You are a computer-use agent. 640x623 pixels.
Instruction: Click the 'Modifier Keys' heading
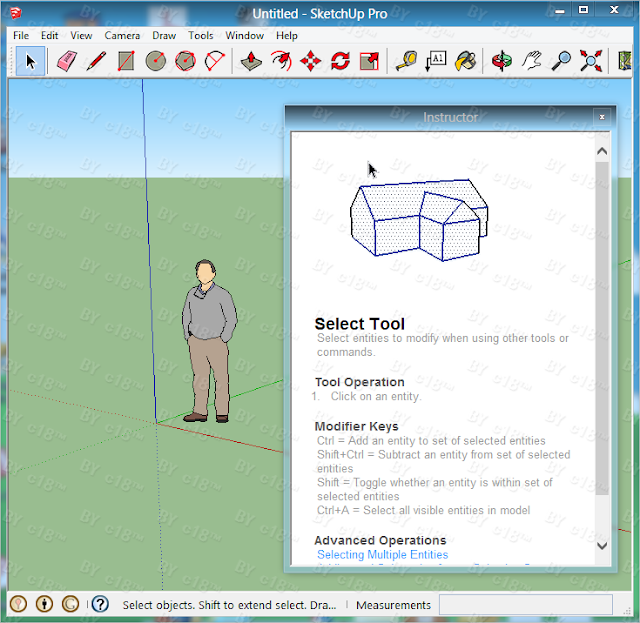pyautogui.click(x=356, y=426)
